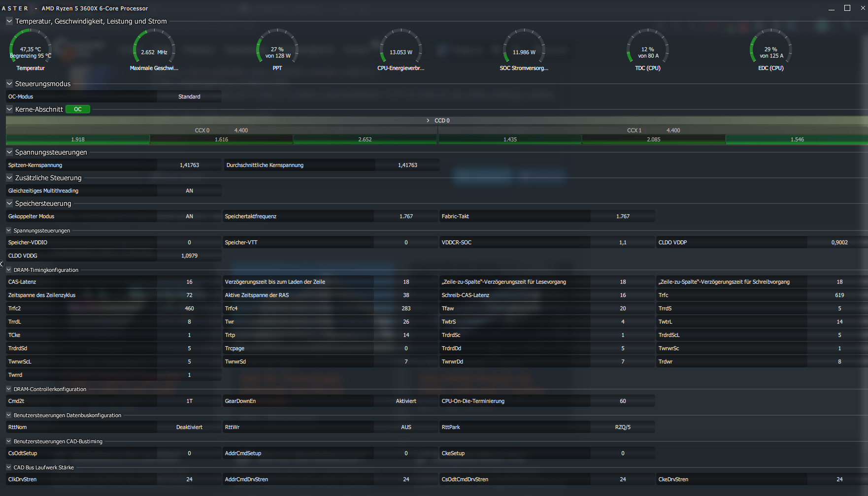The image size is (868, 496).
Task: Click the CLDO VDDG value 1,0979
Action: coord(189,256)
